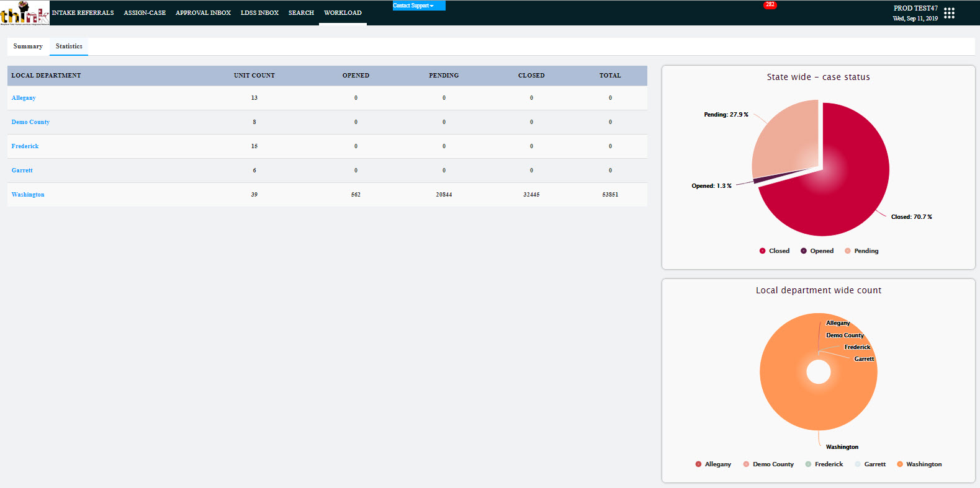This screenshot has width=980, height=488.
Task: Open the Allegany department link
Action: click(x=24, y=98)
